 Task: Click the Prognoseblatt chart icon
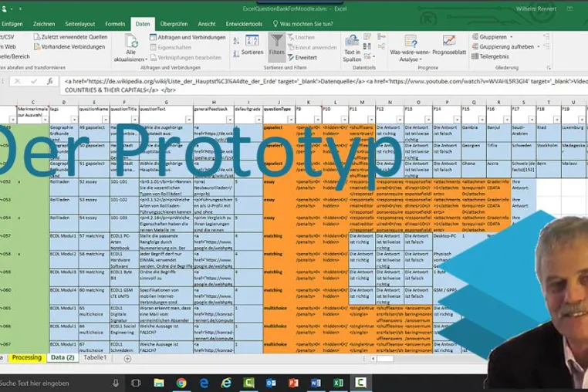(x=449, y=41)
